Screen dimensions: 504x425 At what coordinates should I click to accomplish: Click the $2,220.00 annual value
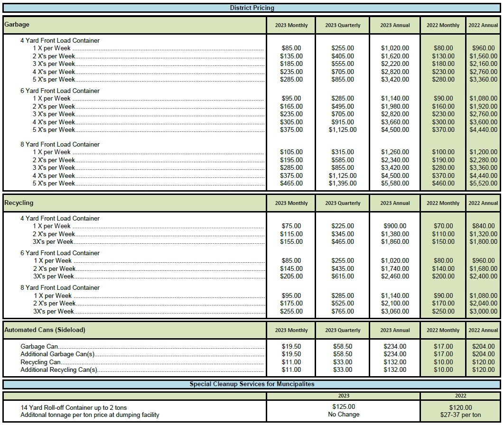click(395, 64)
